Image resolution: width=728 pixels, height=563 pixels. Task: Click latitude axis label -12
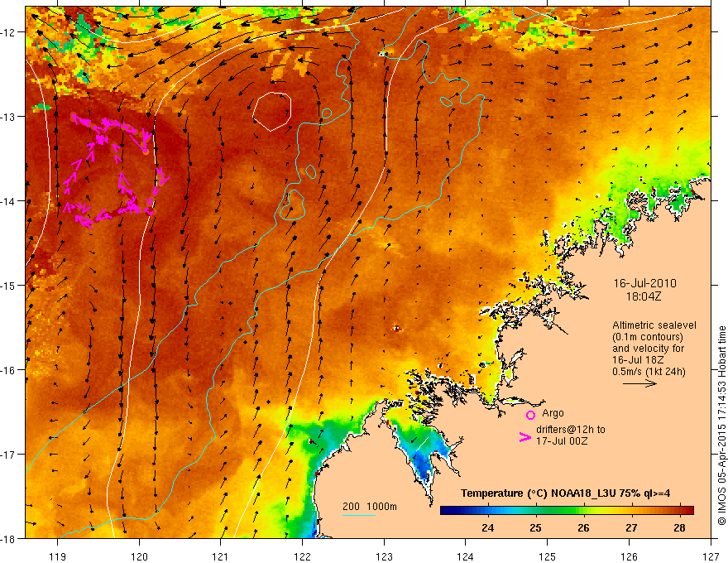tap(8, 32)
